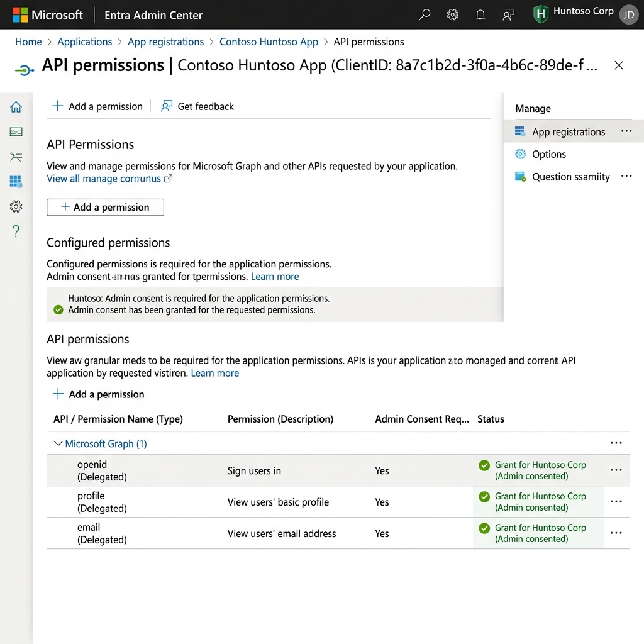Open more options for profile row
The width and height of the screenshot is (644, 644).
616,502
